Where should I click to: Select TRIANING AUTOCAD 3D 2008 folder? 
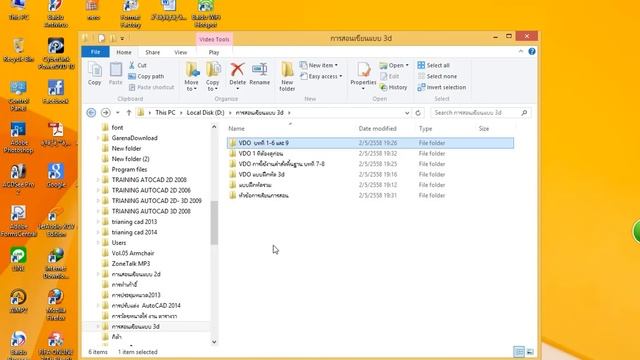coord(151,211)
